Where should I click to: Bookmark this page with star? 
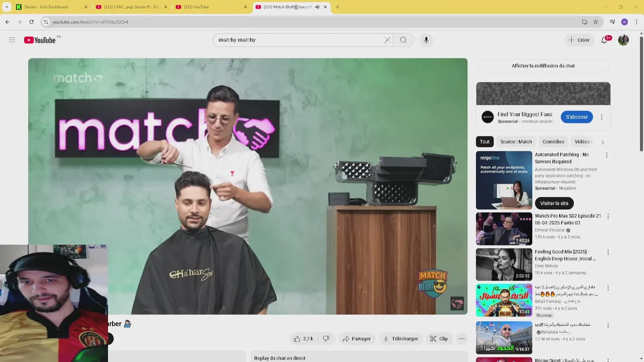(x=596, y=22)
